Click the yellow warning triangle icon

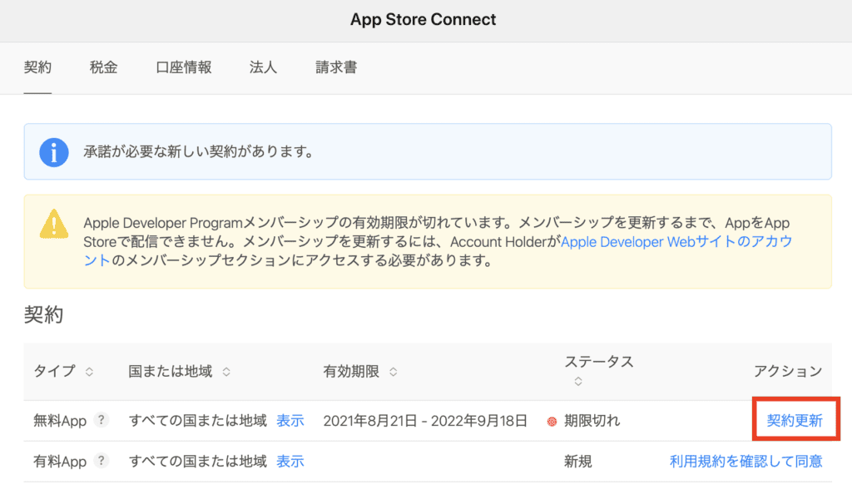[54, 225]
